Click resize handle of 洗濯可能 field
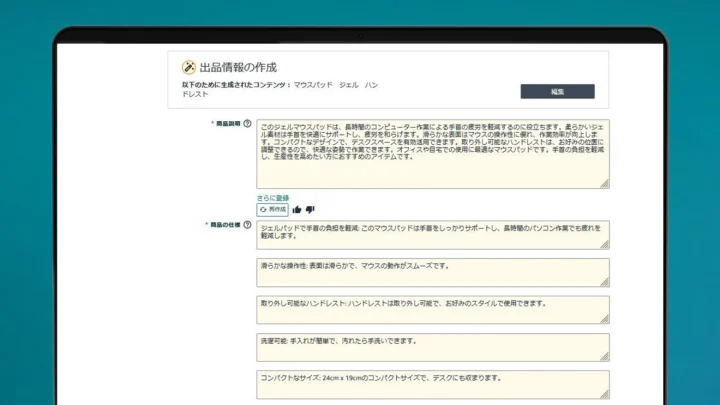Screen dimensions: 720x405 (x=605, y=357)
